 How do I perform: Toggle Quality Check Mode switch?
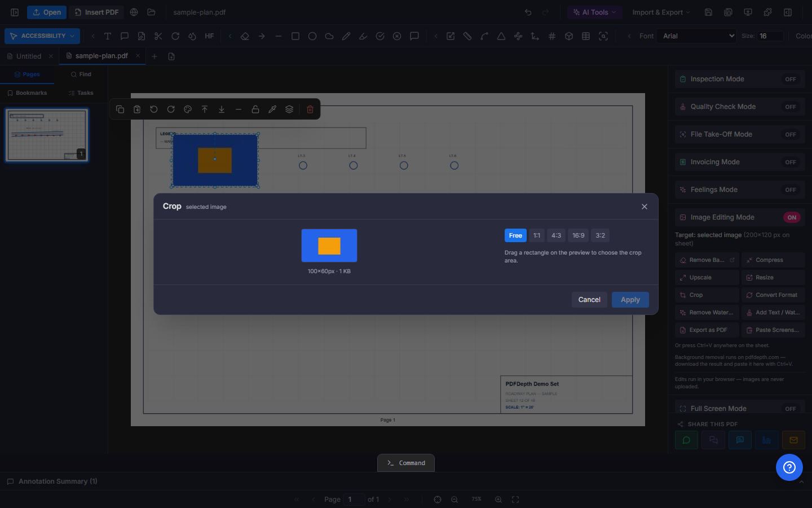click(791, 107)
